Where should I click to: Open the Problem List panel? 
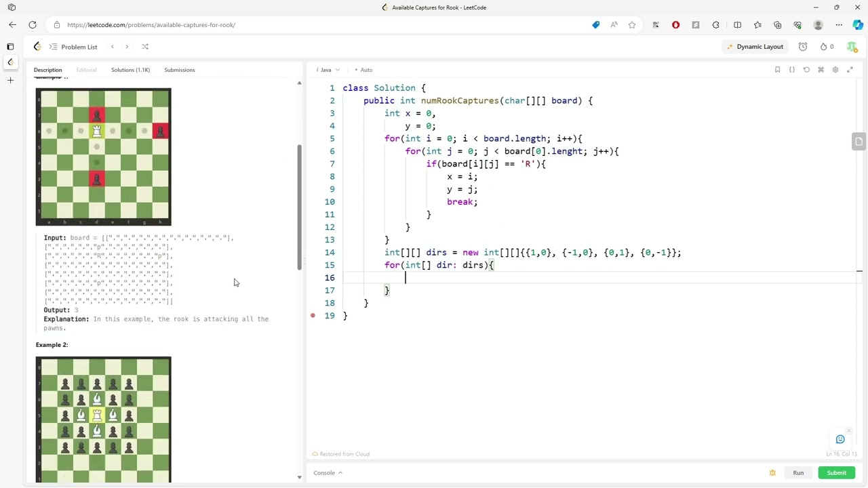click(73, 47)
